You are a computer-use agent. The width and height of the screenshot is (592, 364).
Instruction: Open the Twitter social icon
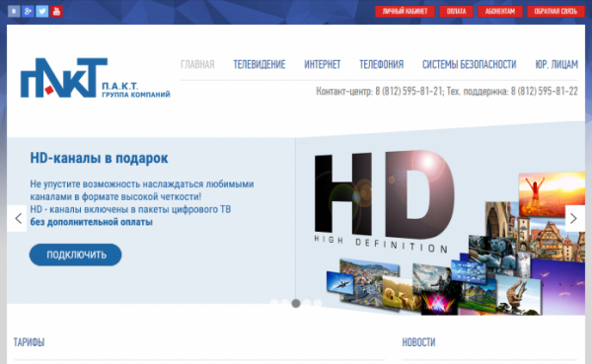click(x=41, y=11)
